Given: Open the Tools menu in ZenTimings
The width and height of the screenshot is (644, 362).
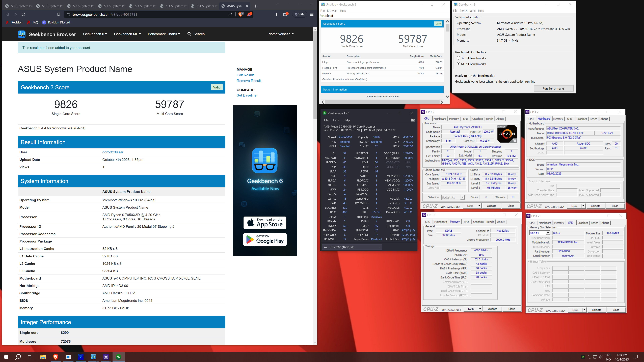Looking at the screenshot, I should tap(336, 120).
